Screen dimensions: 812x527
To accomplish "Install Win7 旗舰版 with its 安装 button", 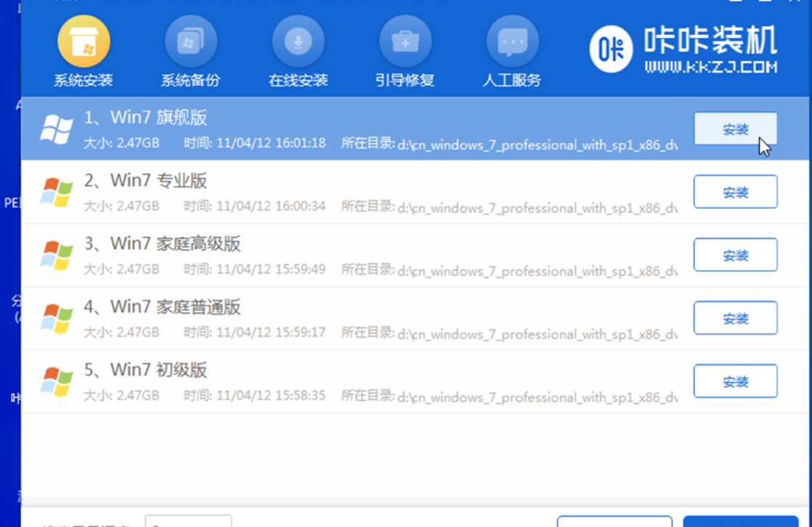I will [x=735, y=129].
